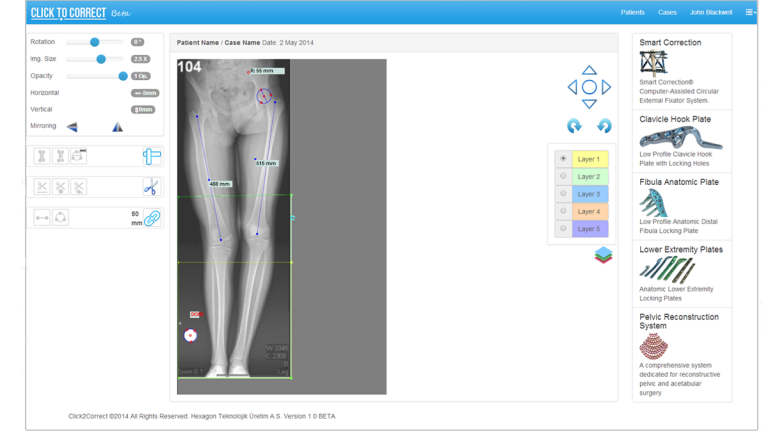The height and width of the screenshot is (432, 768).
Task: Select the third scissors cut tool
Action: click(78, 187)
